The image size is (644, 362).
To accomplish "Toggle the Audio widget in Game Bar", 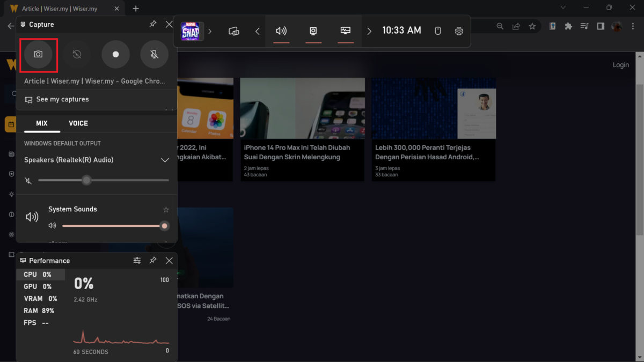I will click(x=281, y=31).
